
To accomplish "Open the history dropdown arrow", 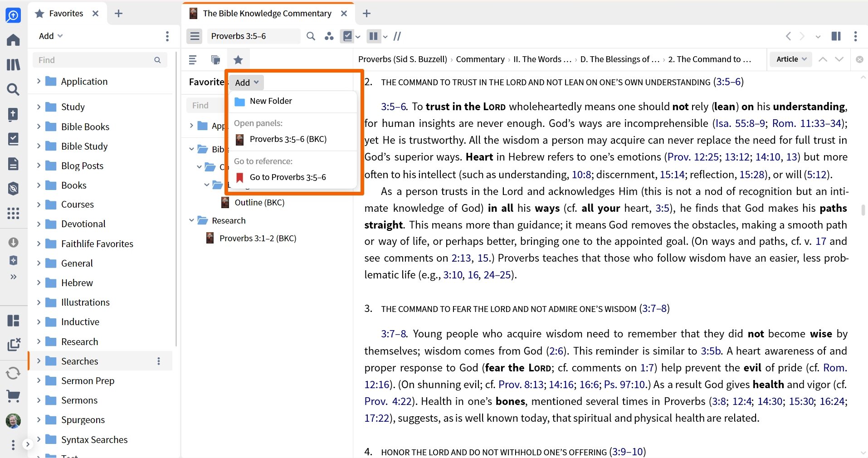I will pyautogui.click(x=818, y=37).
